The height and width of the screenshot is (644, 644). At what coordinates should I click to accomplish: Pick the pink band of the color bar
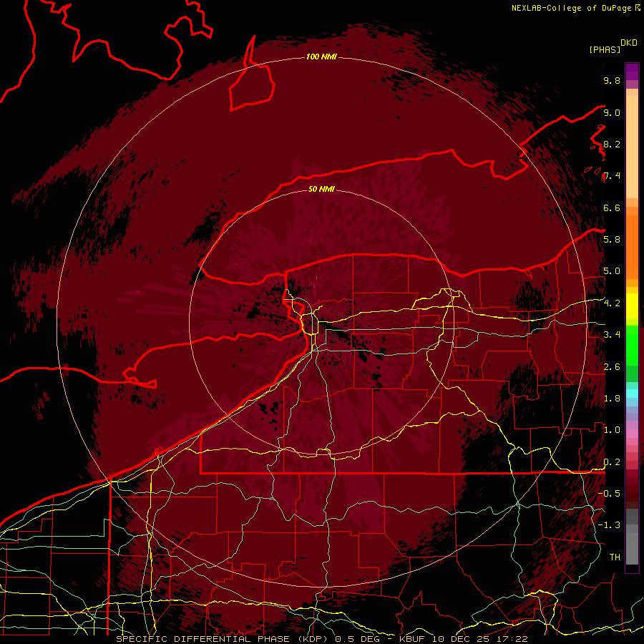click(632, 434)
